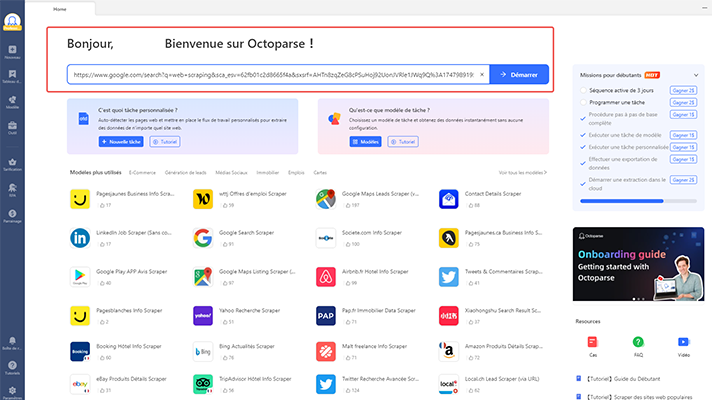The width and height of the screenshot is (712, 400).
Task: Open Amazon Produits Détails Scraper icon
Action: tap(449, 351)
